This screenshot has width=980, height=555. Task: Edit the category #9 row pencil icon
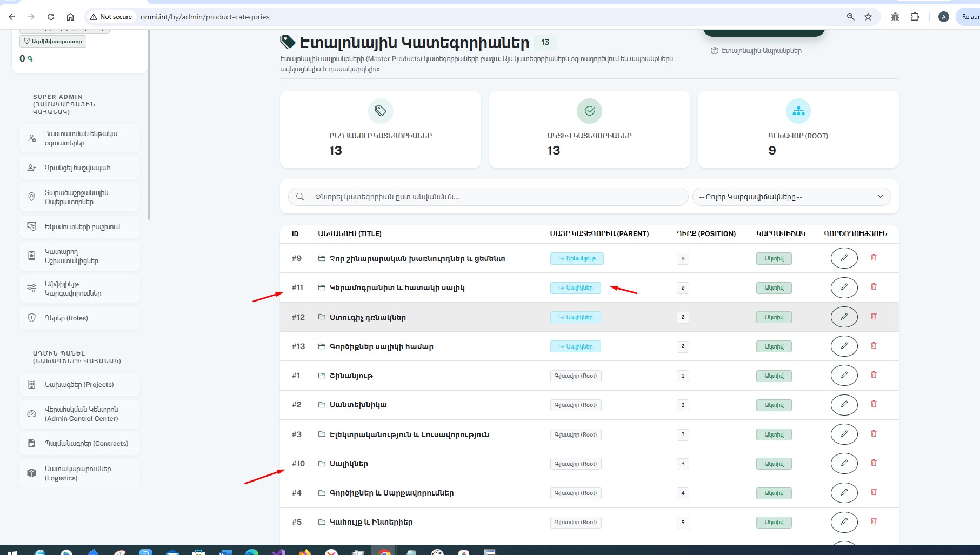pos(844,258)
